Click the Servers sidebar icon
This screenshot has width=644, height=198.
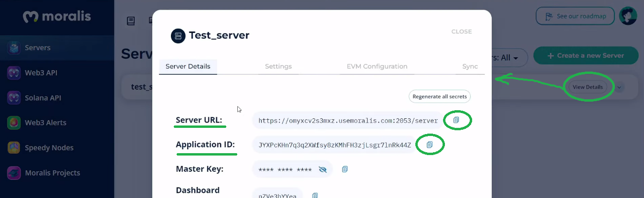point(13,48)
